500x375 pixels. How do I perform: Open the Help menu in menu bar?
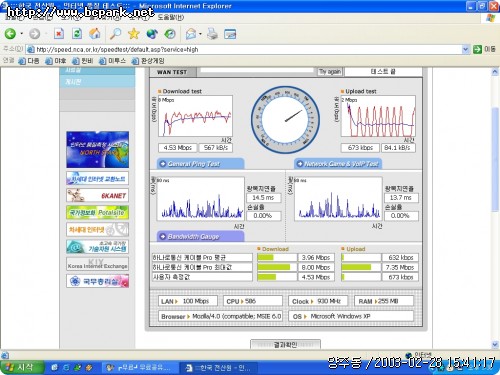(x=170, y=17)
